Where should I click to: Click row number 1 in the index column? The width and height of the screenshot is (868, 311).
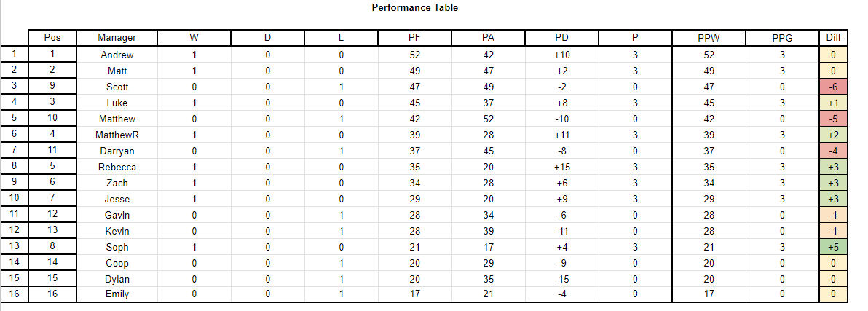[x=14, y=54]
